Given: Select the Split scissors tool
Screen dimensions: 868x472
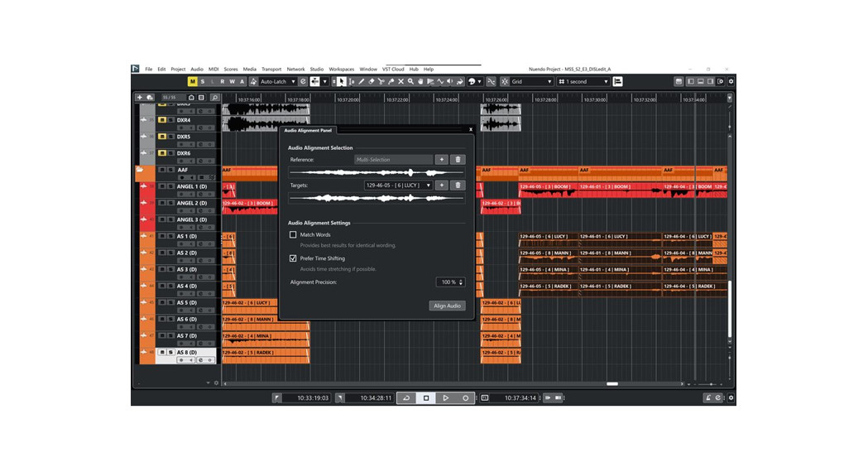Looking at the screenshot, I should 381,81.
